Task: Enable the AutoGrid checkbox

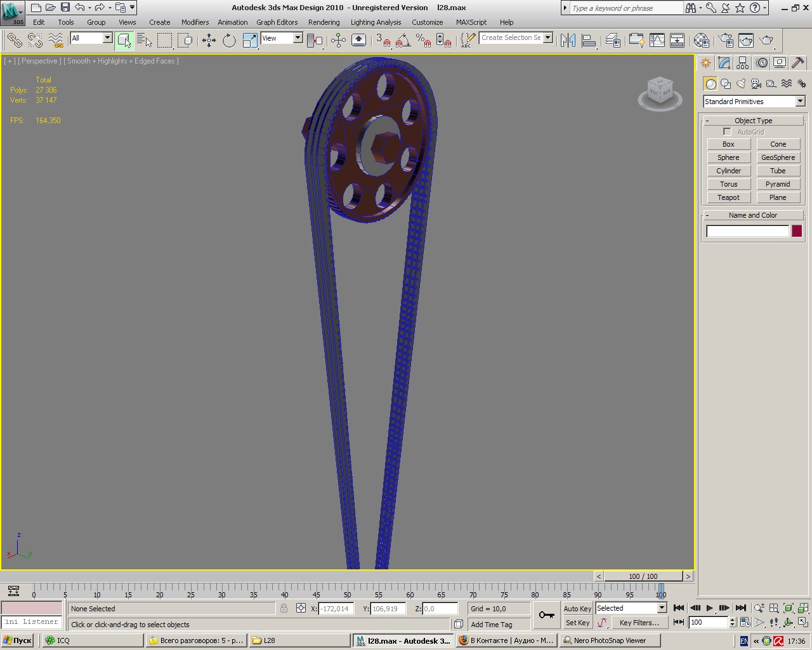Action: [x=727, y=132]
